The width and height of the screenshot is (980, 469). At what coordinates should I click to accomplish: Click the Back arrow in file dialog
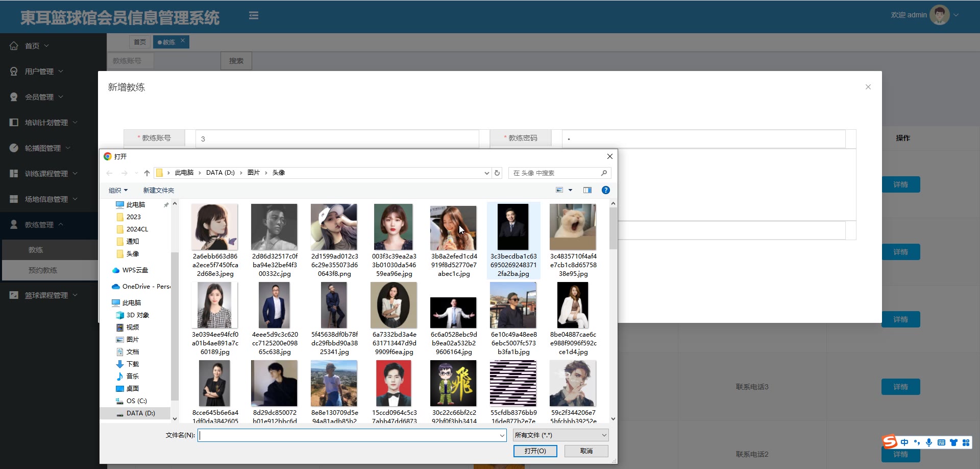109,173
